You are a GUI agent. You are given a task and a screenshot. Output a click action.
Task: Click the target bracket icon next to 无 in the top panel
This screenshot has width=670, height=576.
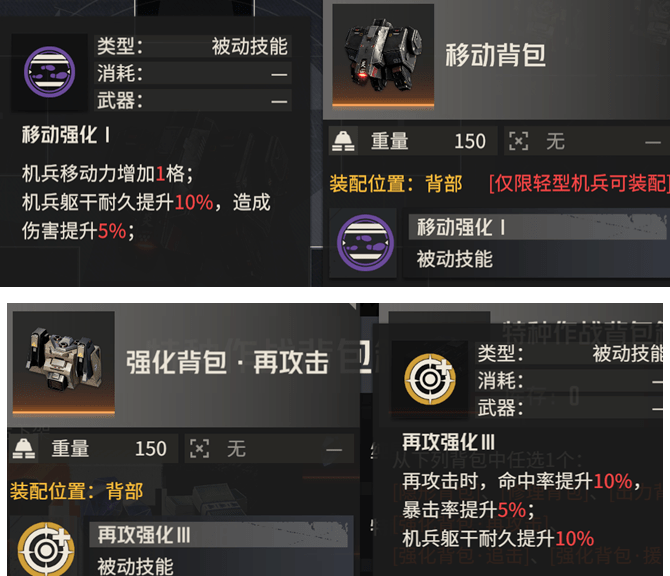tap(518, 141)
